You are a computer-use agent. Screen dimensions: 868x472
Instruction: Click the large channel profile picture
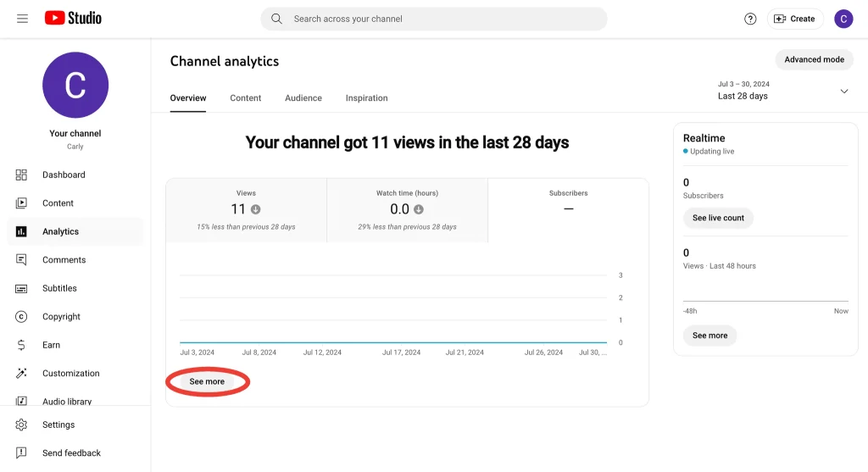75,85
